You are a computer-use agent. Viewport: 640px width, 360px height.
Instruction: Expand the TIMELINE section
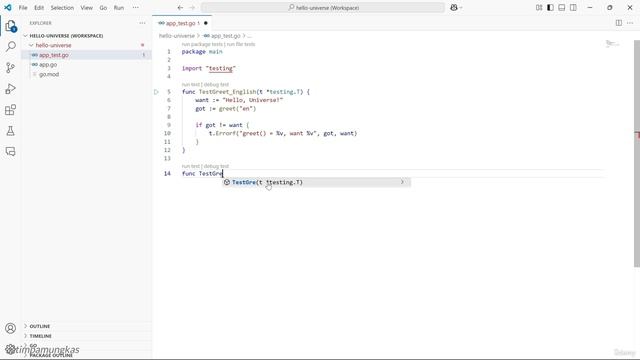[x=40, y=336]
